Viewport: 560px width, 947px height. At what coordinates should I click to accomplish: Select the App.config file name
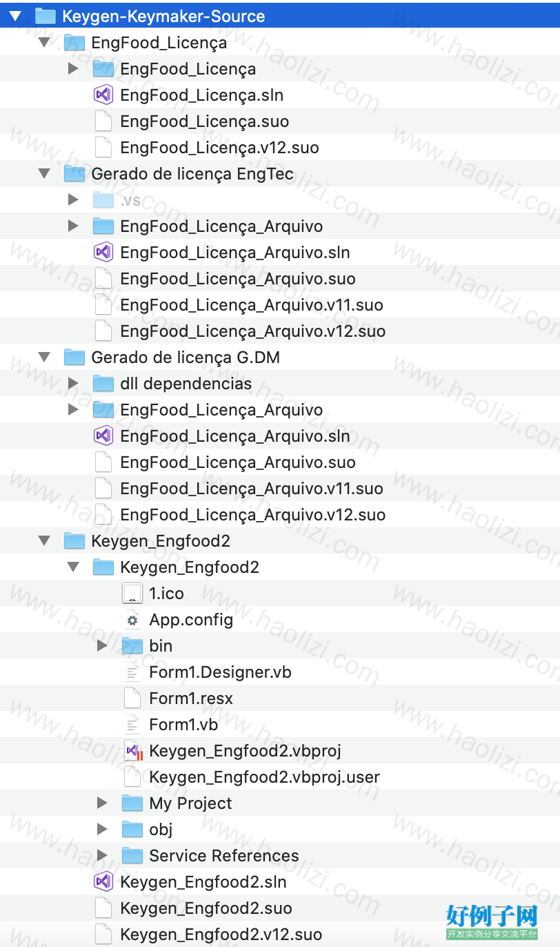(191, 620)
